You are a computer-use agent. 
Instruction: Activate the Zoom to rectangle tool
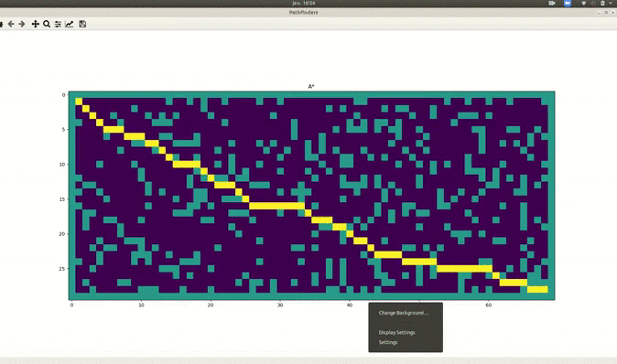coord(47,24)
